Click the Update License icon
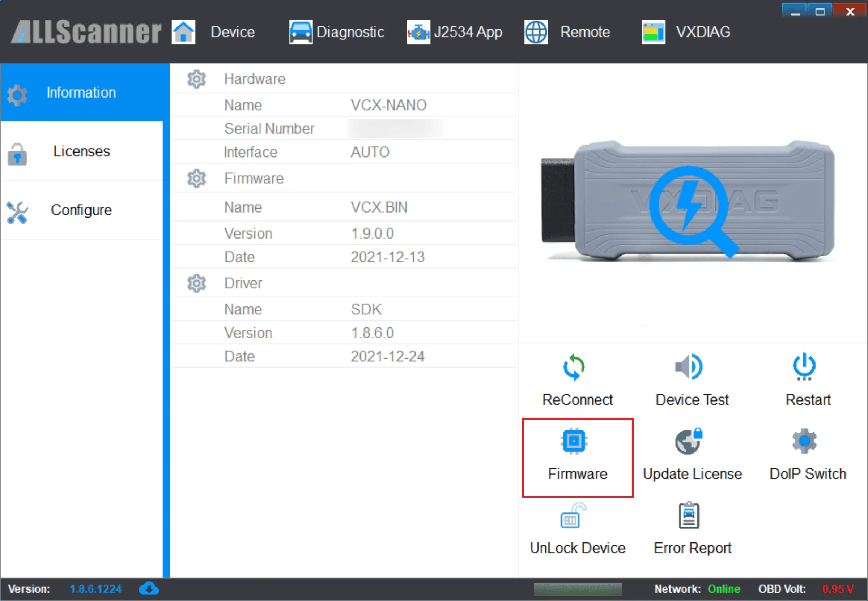The image size is (868, 601). (689, 441)
